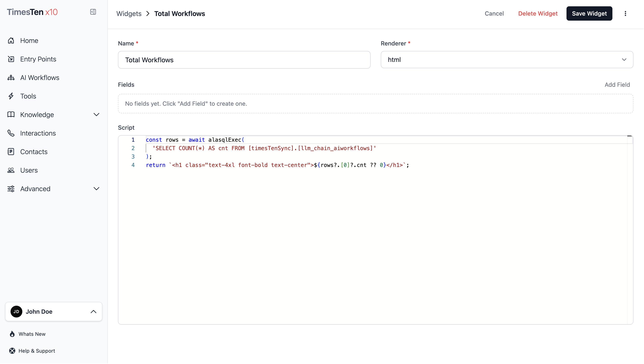Click the TimesTen x10 logo
The height and width of the screenshot is (364, 644).
click(x=32, y=12)
